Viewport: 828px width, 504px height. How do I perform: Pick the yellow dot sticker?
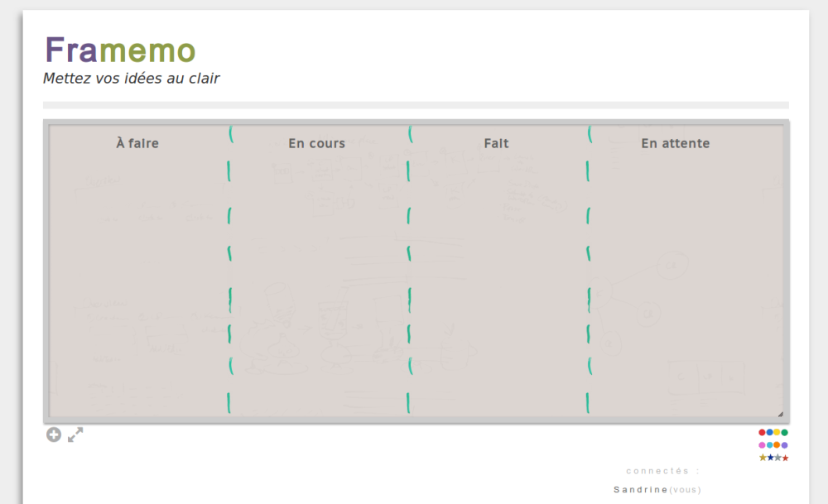click(777, 432)
